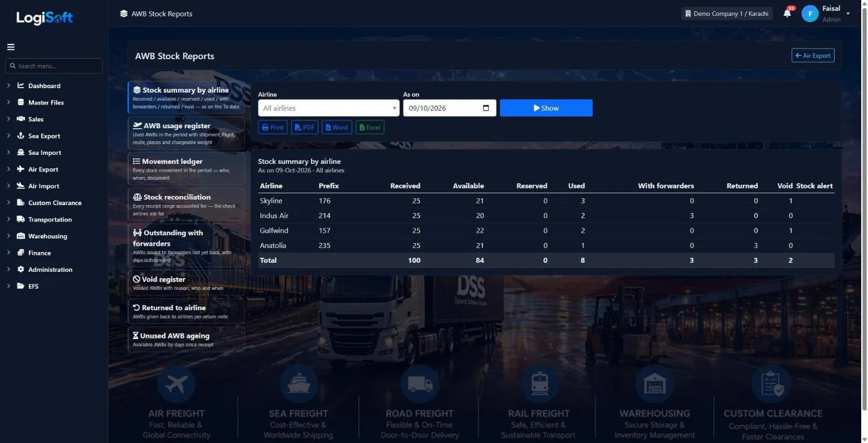Expand the Warehousing menu chevron
Screen dimensions: 868x443
pyautogui.click(x=8, y=236)
